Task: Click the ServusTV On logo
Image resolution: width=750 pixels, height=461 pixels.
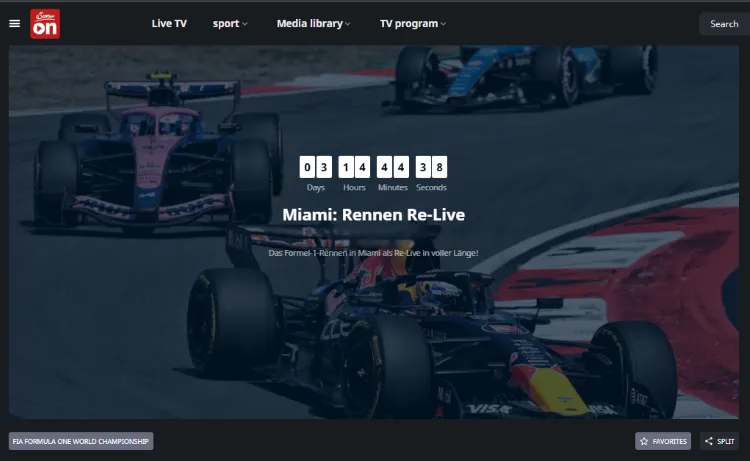Action: tap(45, 23)
